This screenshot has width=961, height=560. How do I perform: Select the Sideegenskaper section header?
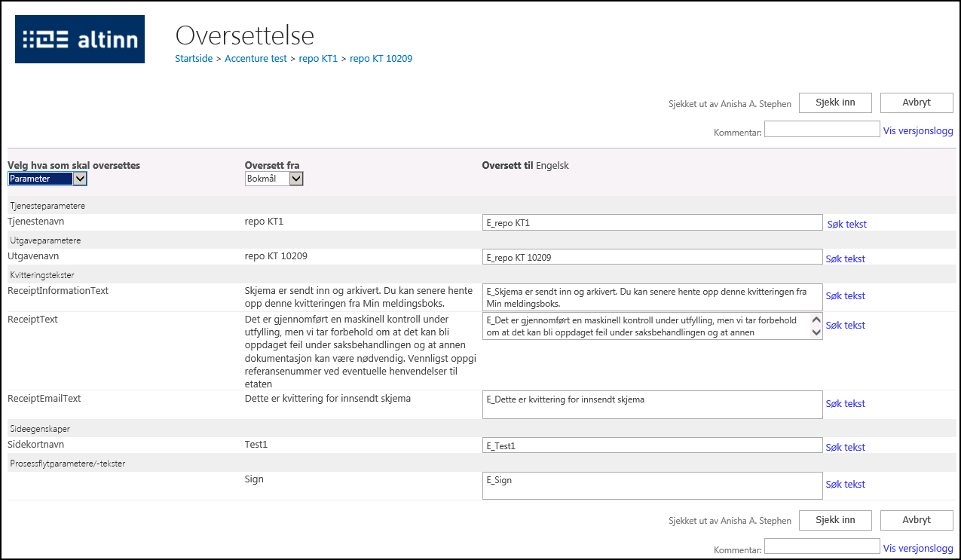[x=40, y=428]
